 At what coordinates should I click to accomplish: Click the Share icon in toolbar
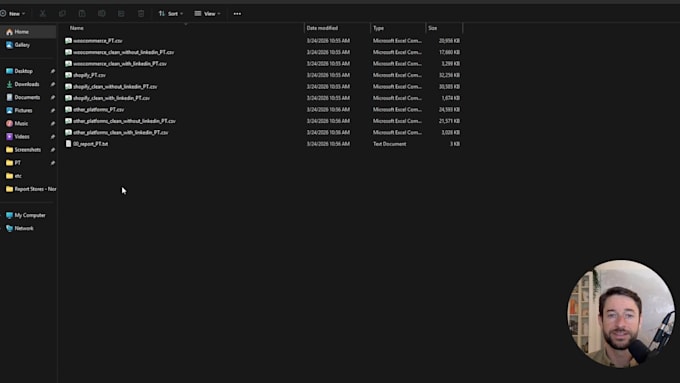[121, 14]
